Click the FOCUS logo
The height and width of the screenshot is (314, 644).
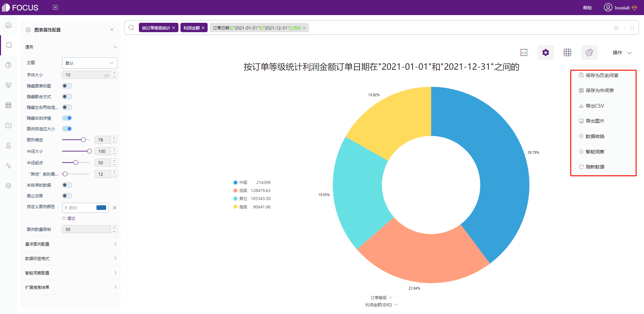click(x=20, y=7)
